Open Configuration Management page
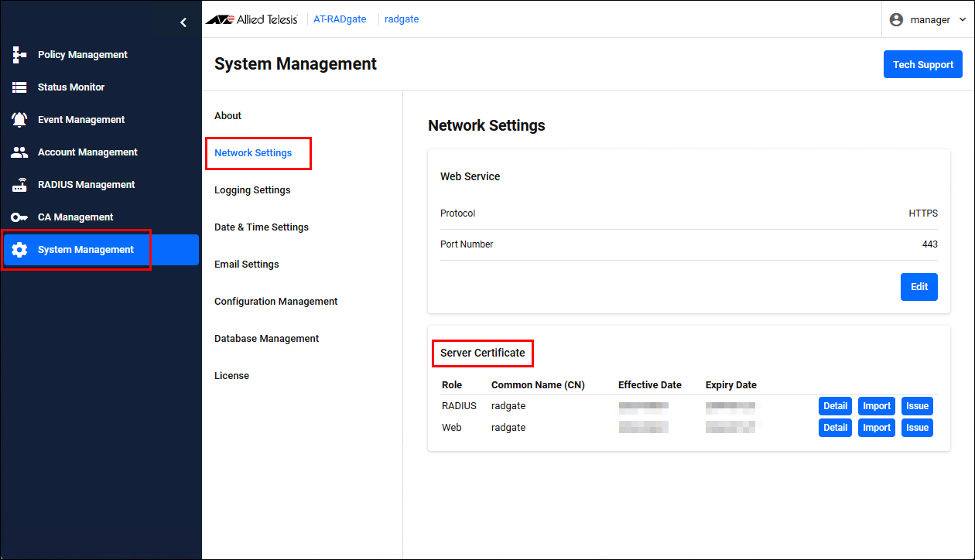Image resolution: width=975 pixels, height=560 pixels. coord(276,302)
